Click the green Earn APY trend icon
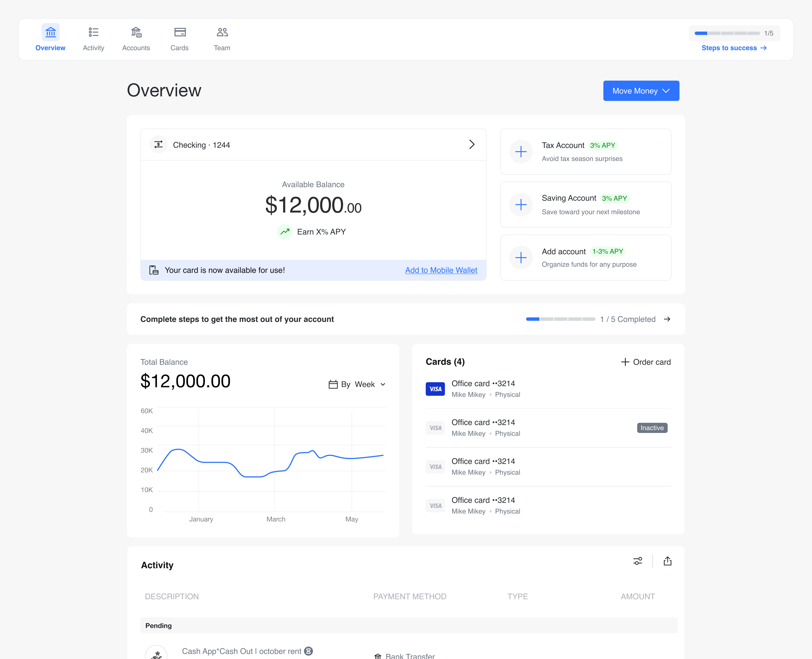Image resolution: width=812 pixels, height=659 pixels. tap(285, 232)
